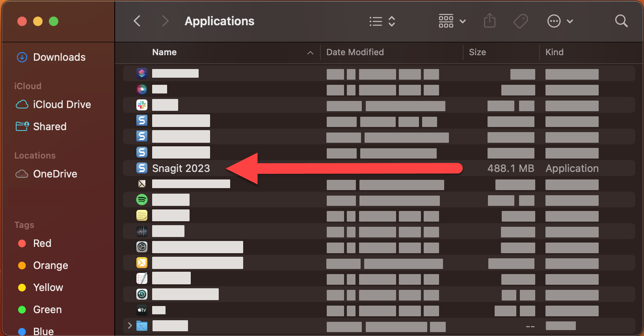
Task: Open the group-by grid dropdown
Action: coord(452,21)
